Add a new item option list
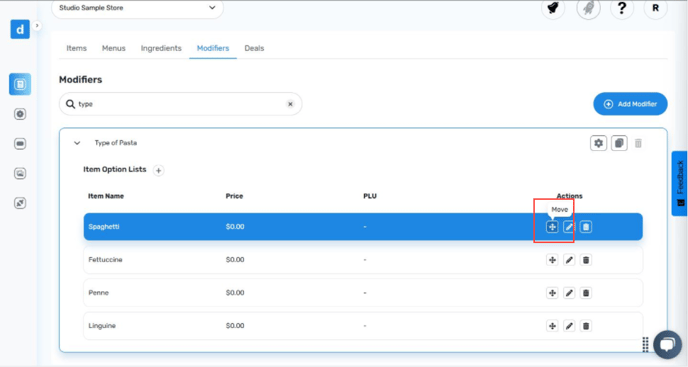 pos(158,170)
